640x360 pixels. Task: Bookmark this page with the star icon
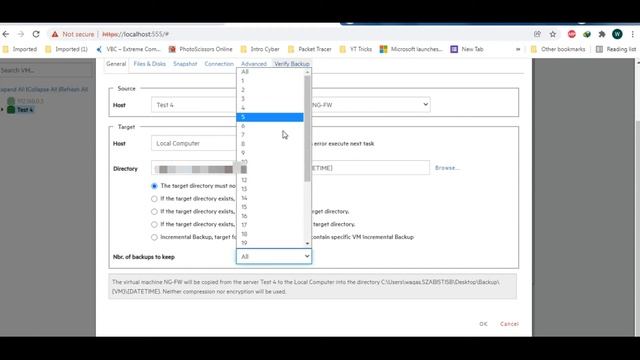(x=553, y=34)
